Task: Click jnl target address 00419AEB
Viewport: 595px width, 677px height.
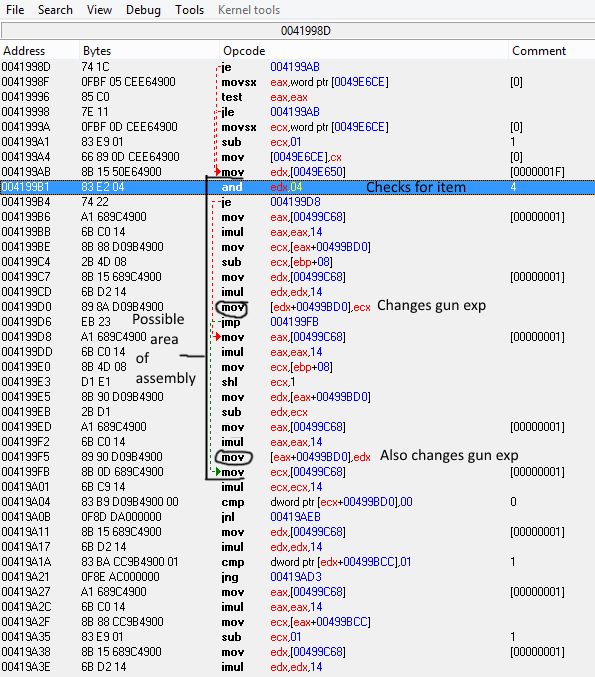Action: click(295, 517)
